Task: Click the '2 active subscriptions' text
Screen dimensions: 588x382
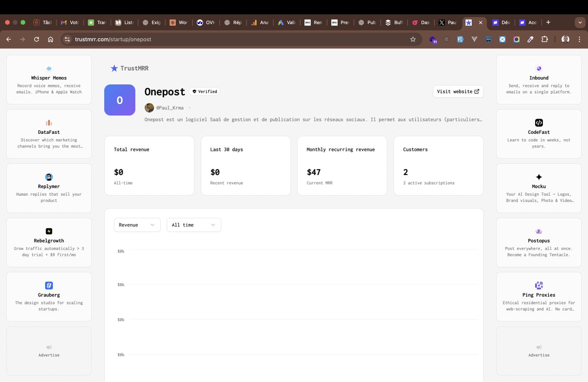Action: [429, 183]
